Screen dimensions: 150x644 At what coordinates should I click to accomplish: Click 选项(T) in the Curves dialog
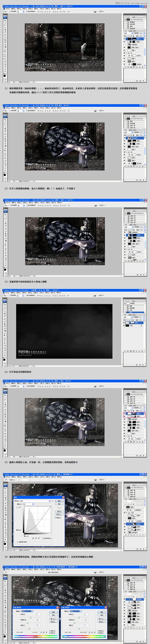pyautogui.click(x=59, y=515)
